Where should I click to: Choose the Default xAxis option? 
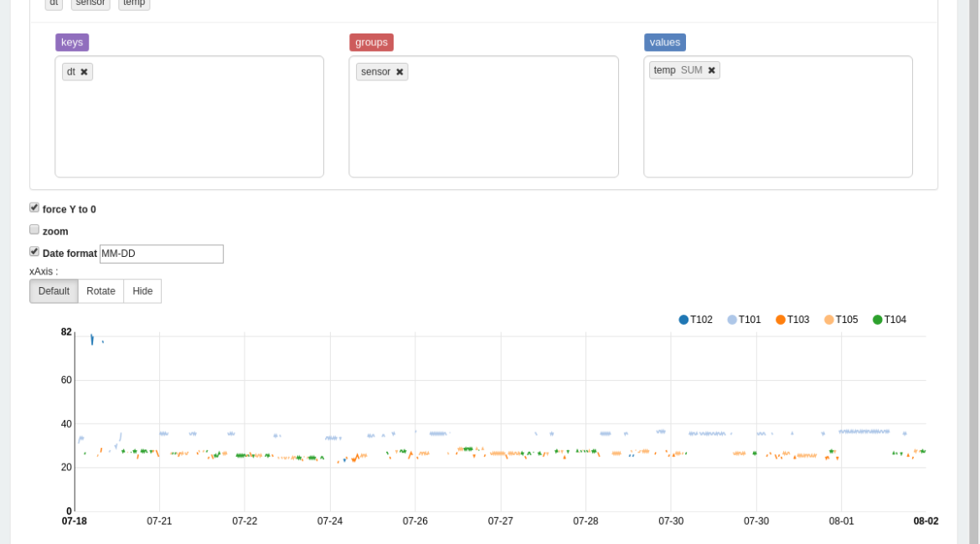coord(54,291)
